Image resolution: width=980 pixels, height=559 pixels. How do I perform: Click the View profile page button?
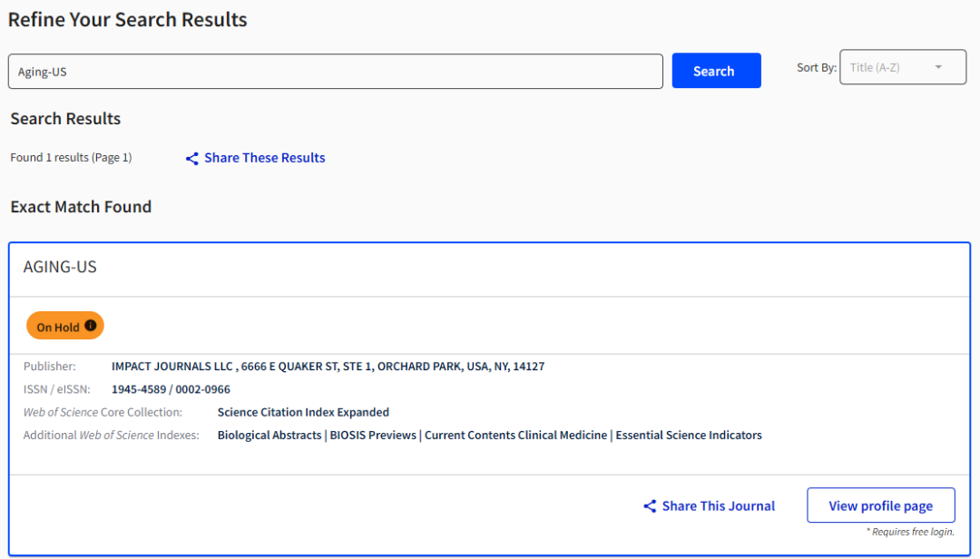(x=880, y=505)
